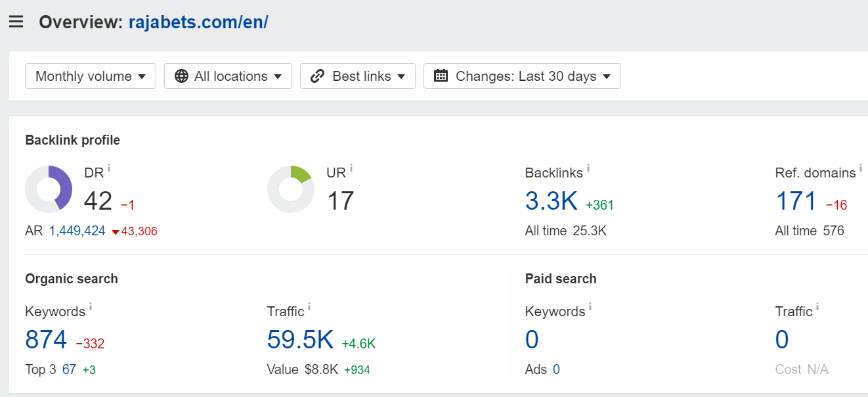Click the globe icon in All locations
This screenshot has height=397, width=868.
point(182,76)
